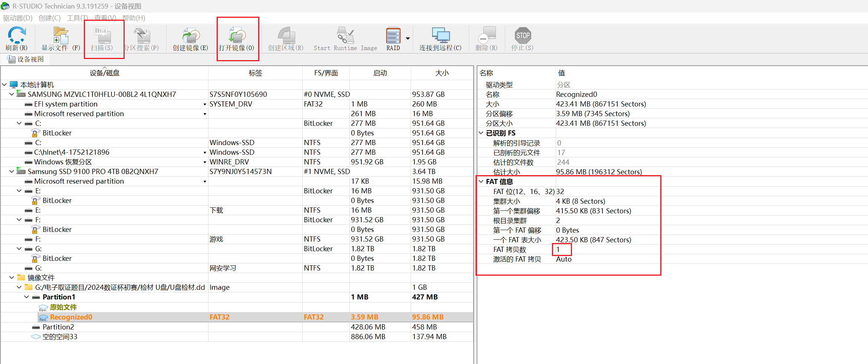
Task: Select the 原始文件 tree item
Action: click(x=63, y=307)
